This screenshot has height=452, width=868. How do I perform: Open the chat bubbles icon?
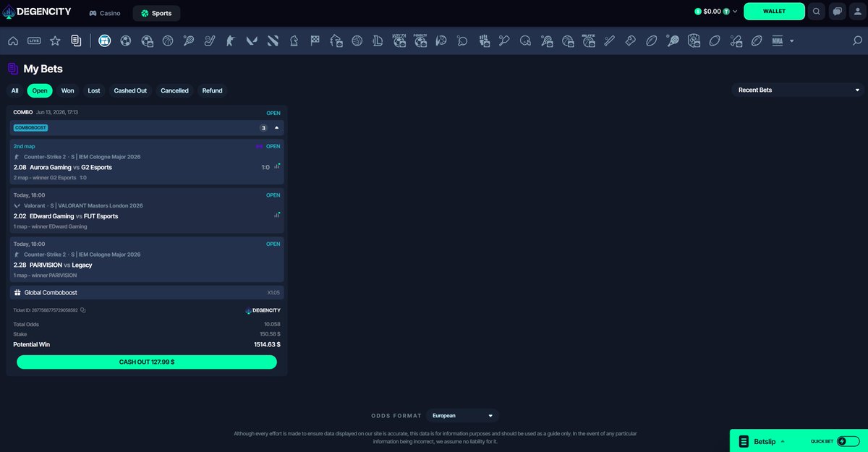838,12
